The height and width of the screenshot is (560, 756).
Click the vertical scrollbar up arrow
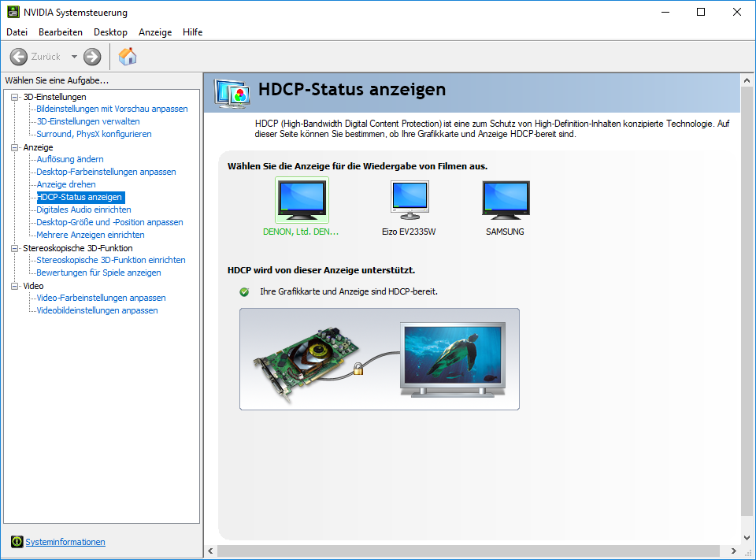click(x=747, y=80)
